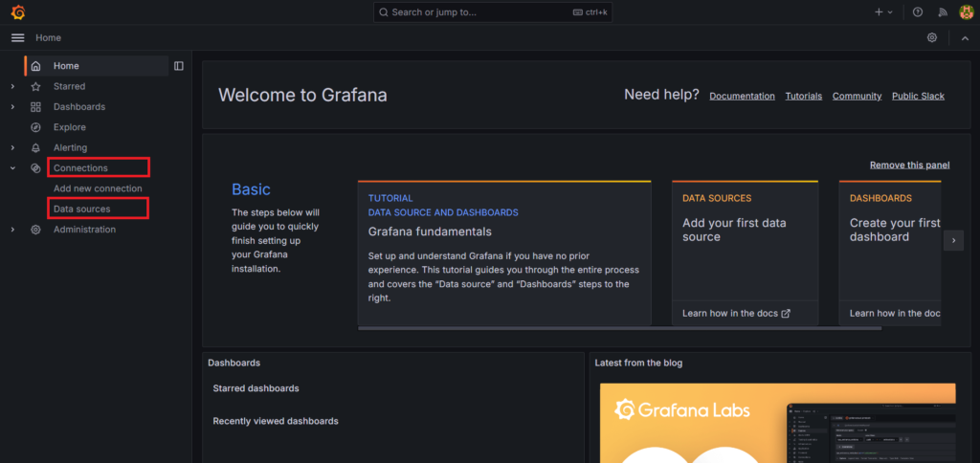Open dashboard settings gear icon

(932, 37)
